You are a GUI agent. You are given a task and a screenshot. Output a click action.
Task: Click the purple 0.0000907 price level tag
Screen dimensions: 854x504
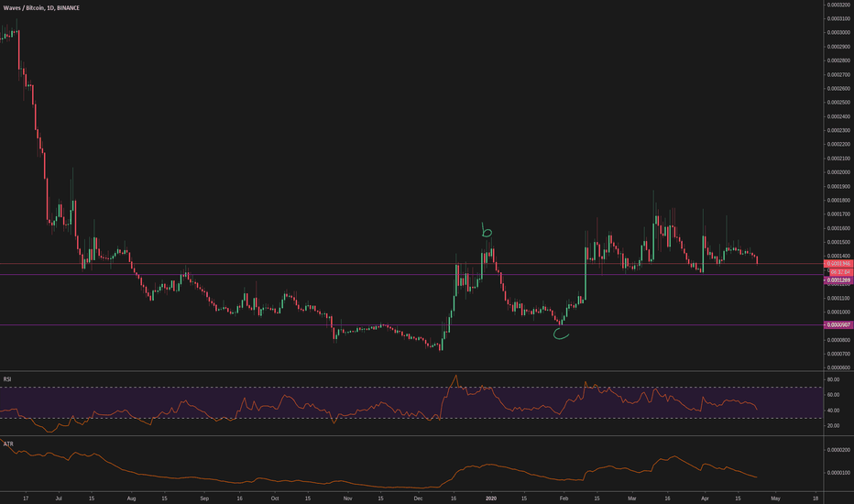[838, 324]
